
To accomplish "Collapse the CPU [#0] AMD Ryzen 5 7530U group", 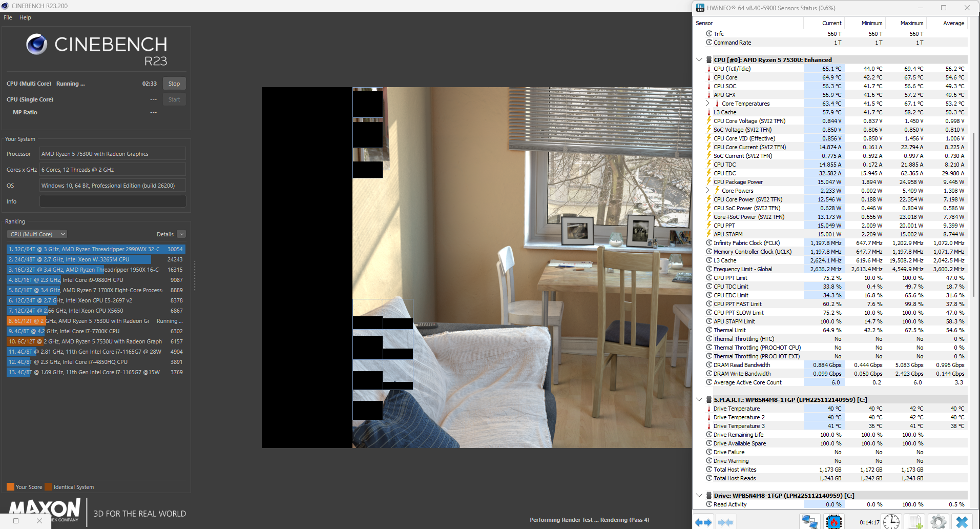I will click(699, 59).
